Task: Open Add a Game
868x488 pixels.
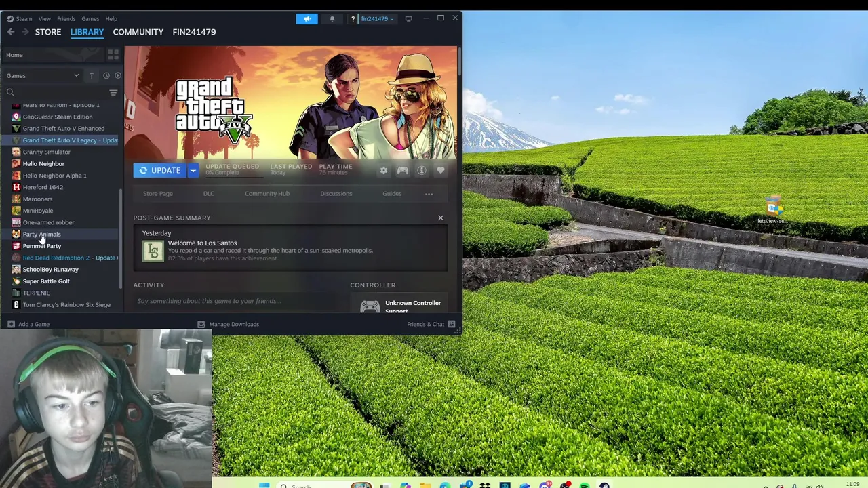Action: [28, 324]
